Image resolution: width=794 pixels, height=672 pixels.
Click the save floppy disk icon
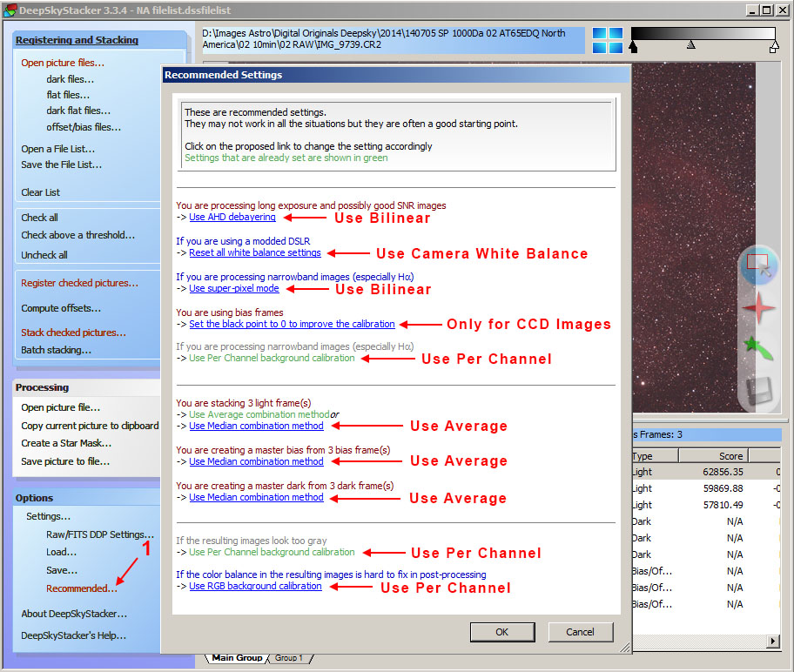tap(758, 391)
